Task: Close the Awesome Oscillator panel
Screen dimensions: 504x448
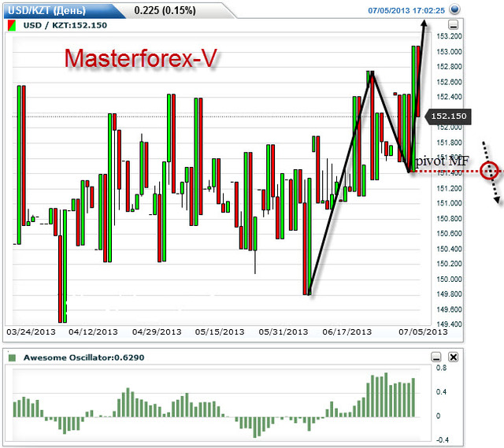Action: 454,357
